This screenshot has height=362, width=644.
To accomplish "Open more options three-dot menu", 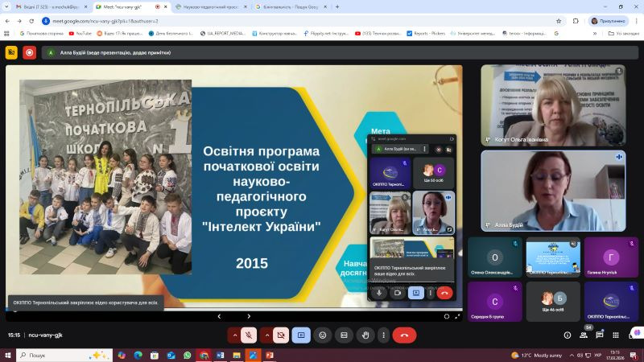I will point(382,335).
